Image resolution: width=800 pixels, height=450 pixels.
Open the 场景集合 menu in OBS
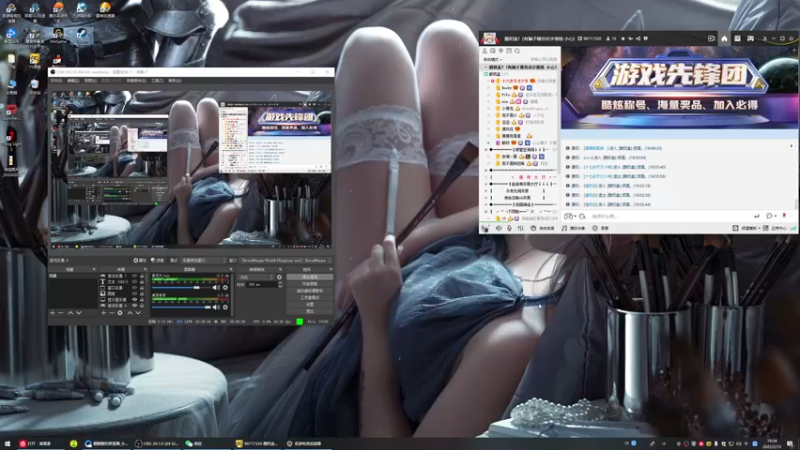136,81
